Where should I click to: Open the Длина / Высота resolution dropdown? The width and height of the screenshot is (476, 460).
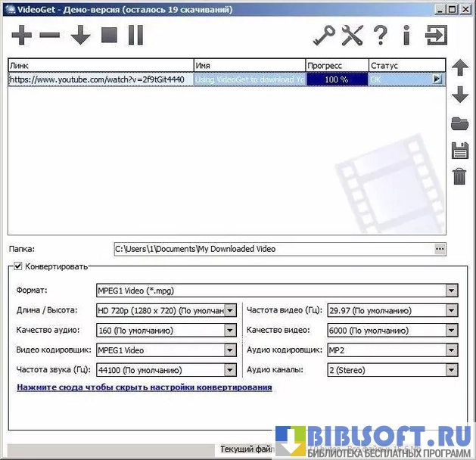[x=230, y=310]
